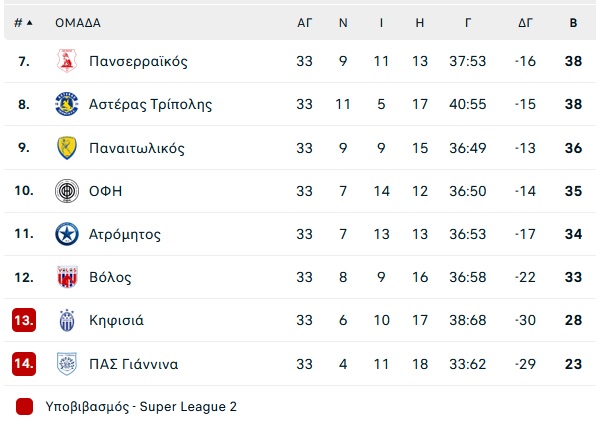The image size is (596, 435).
Task: Click the Βόλος striped crest icon
Action: point(67,277)
